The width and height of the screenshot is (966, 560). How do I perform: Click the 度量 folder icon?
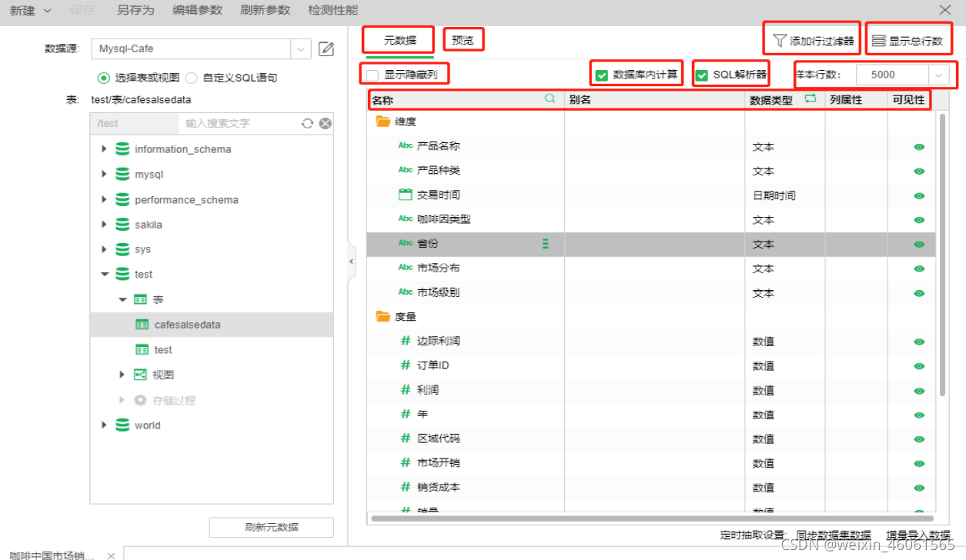tap(383, 316)
